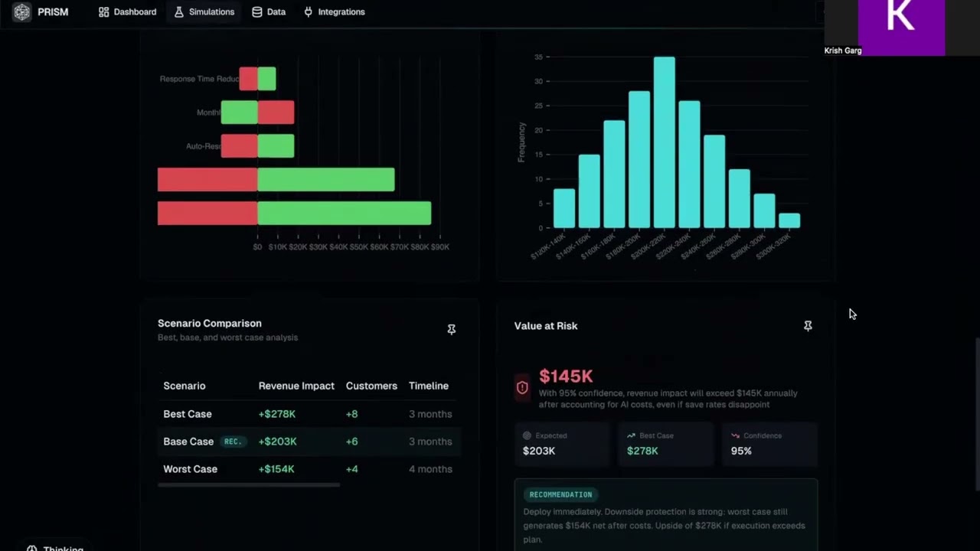Click the Best Case $278K card value
Viewport: 980px width, 551px height.
coord(642,451)
